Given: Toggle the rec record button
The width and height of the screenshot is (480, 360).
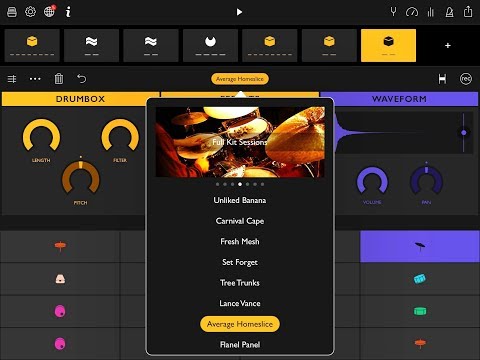Looking at the screenshot, I should point(466,79).
